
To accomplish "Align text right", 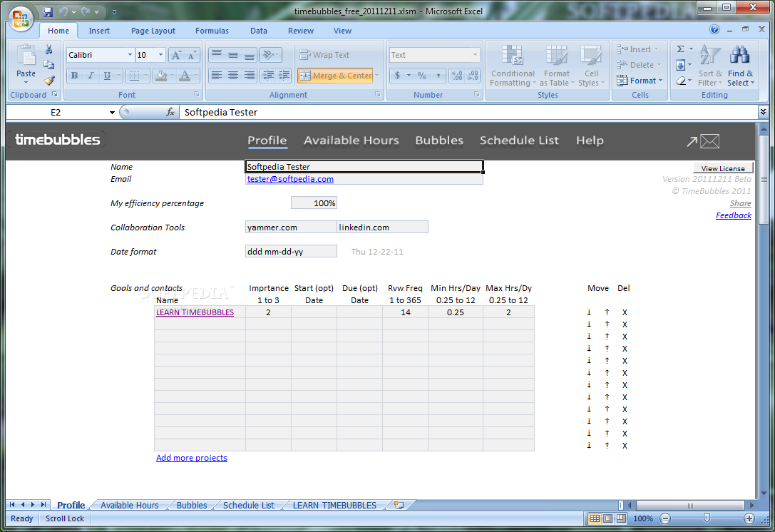I will [249, 76].
